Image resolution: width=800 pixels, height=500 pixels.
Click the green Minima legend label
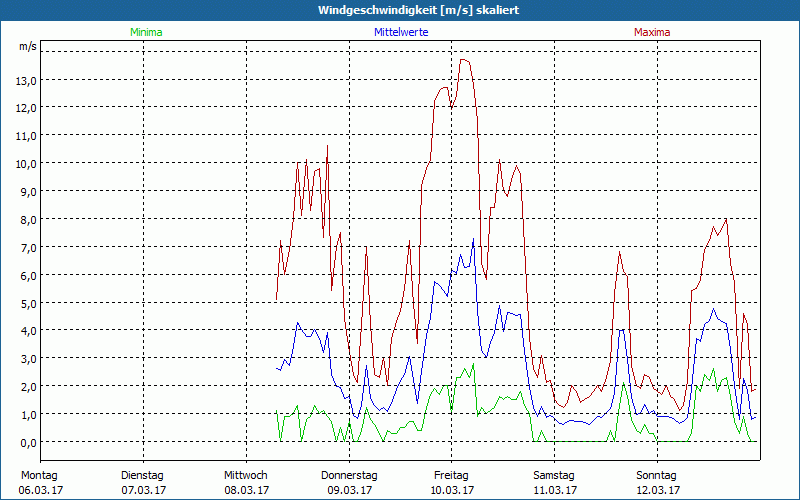[146, 32]
